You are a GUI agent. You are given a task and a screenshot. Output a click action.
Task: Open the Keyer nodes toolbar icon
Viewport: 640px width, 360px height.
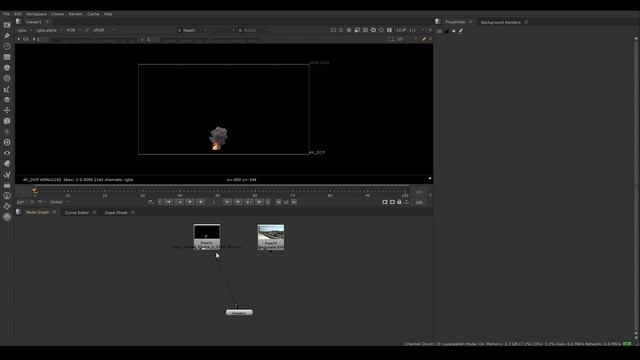pos(7,89)
